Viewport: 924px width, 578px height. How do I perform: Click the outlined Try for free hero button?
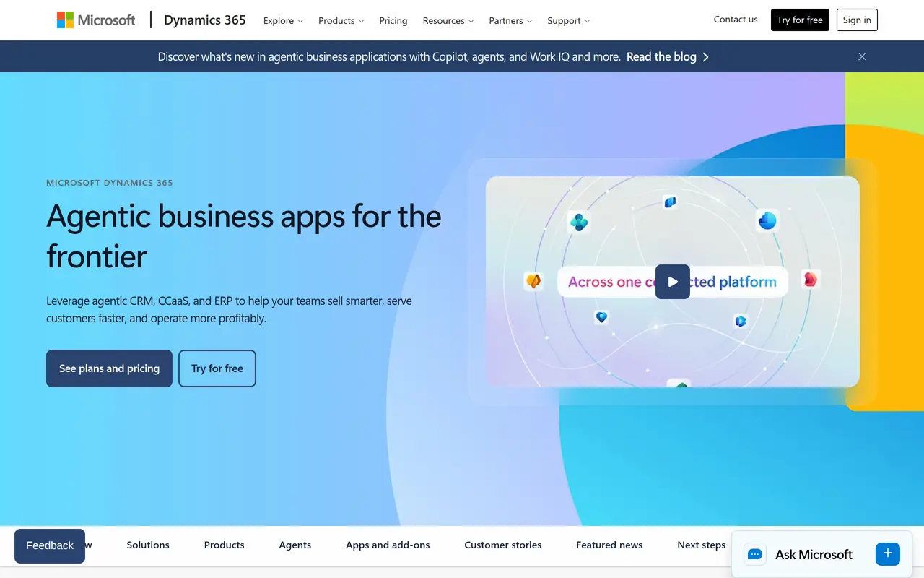tap(217, 368)
